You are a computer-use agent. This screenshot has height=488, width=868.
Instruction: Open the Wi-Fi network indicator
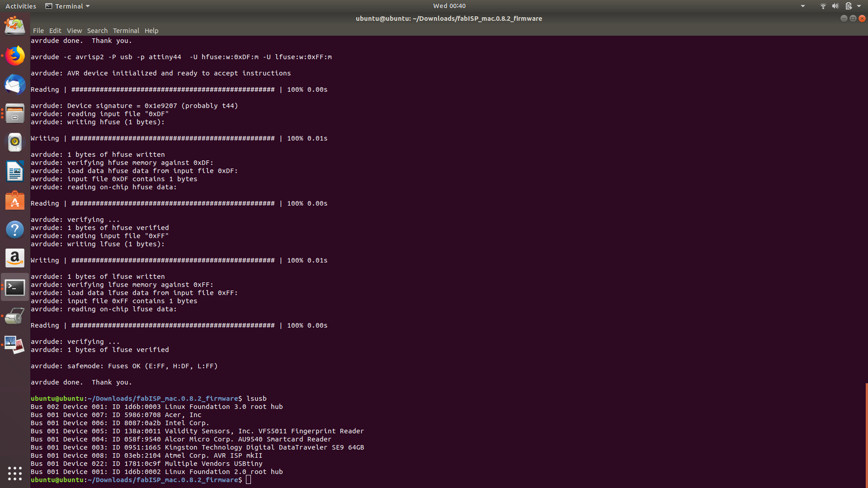coord(823,6)
